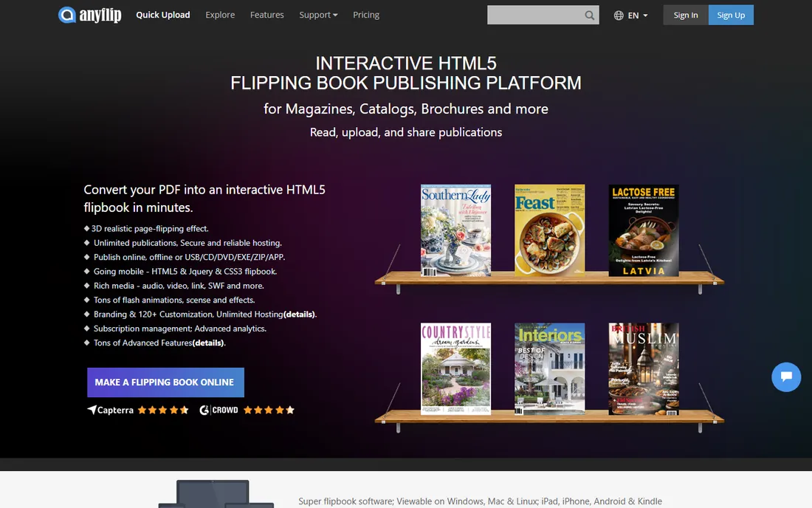Click 'Subscription management; Advanced analytics.' bullet

tap(179, 329)
